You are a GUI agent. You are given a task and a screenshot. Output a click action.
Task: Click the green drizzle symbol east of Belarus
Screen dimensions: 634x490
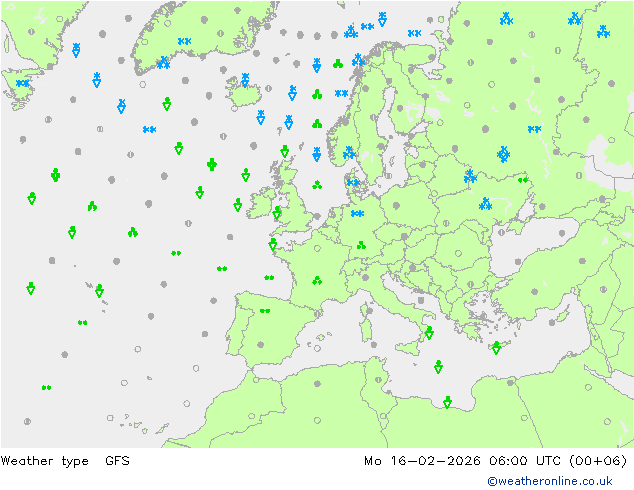click(523, 180)
